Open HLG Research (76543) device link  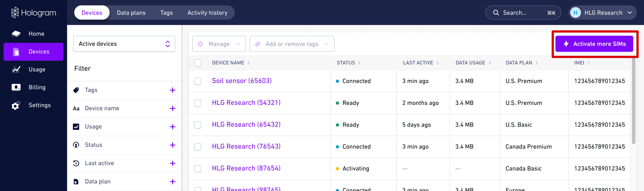[x=246, y=146]
